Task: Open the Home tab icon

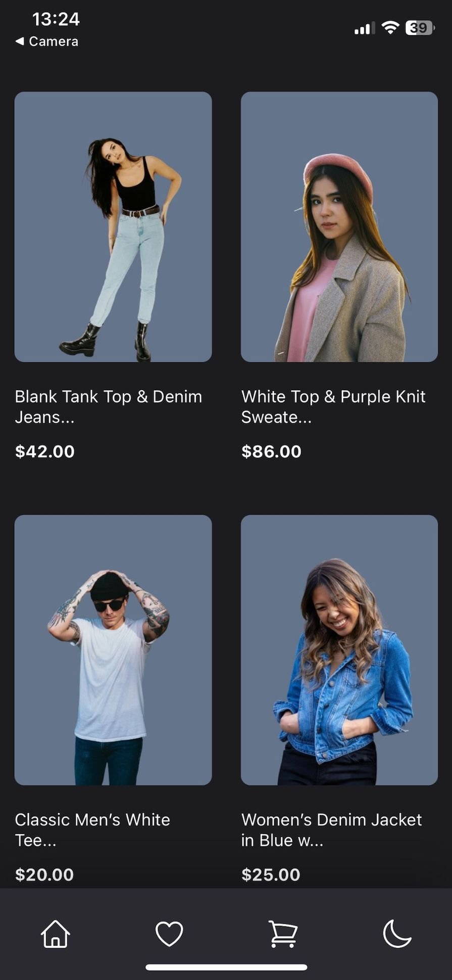Action: pos(56,934)
